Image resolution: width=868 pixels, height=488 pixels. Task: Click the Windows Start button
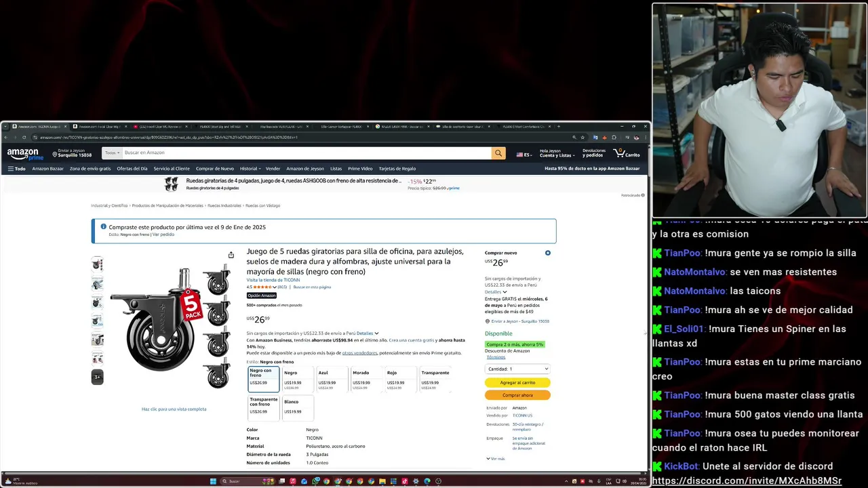[x=213, y=481]
